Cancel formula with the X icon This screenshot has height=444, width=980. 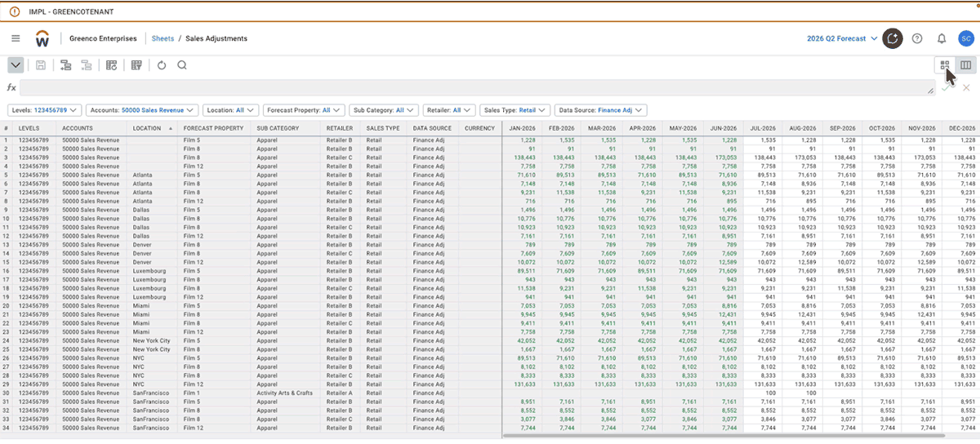click(966, 87)
